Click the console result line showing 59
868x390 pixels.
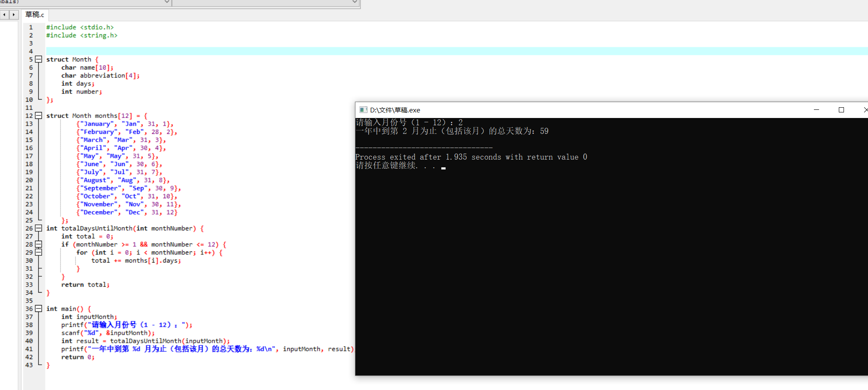coord(452,131)
